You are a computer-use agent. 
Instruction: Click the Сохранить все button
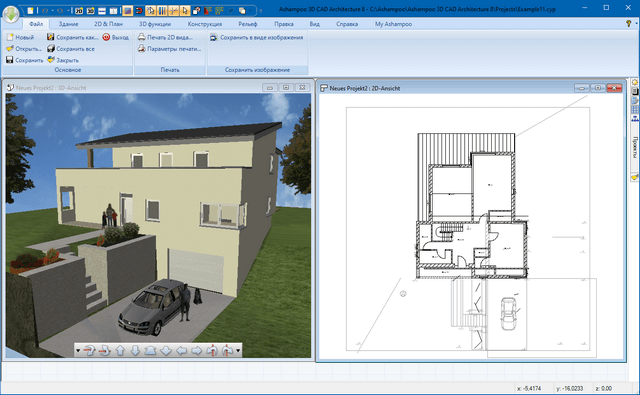71,49
